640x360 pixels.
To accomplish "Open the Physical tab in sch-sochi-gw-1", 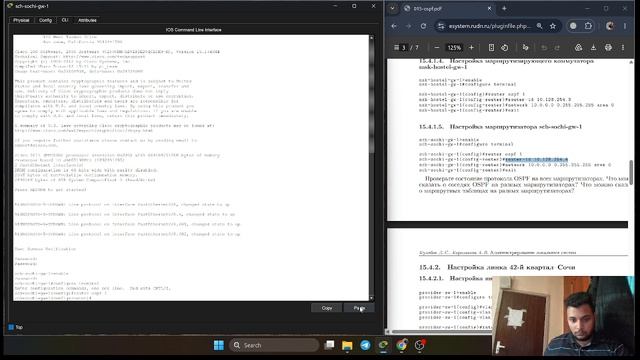I will [21, 20].
